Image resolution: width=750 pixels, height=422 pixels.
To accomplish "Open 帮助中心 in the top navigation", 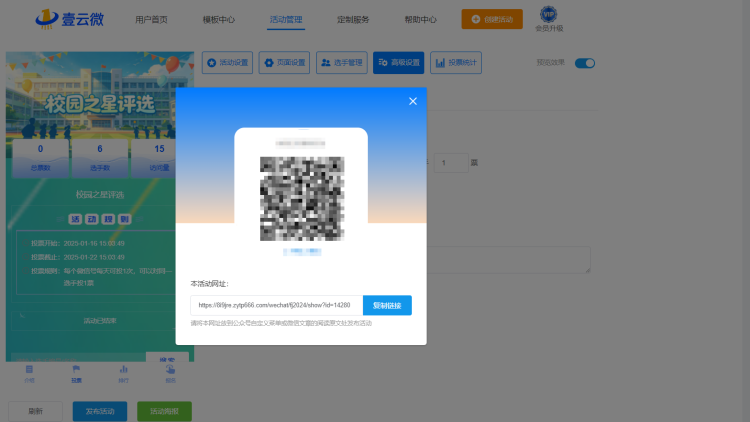I will (x=420, y=20).
